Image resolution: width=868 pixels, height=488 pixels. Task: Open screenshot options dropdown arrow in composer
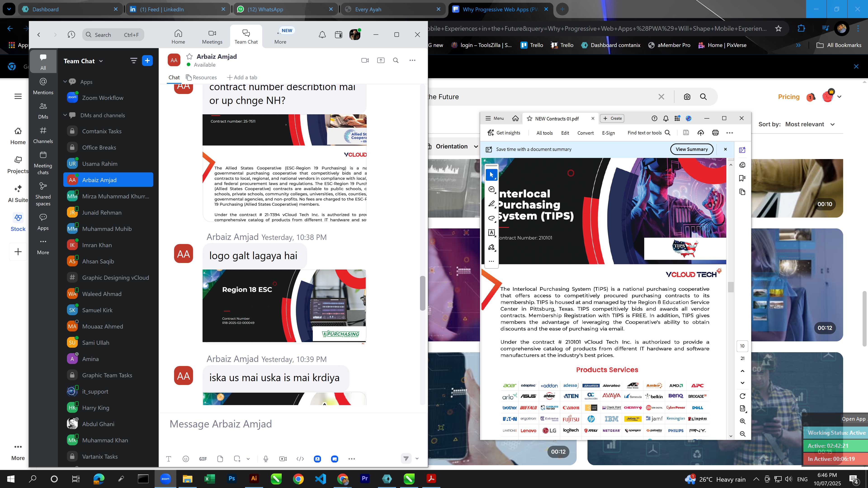coord(248,459)
